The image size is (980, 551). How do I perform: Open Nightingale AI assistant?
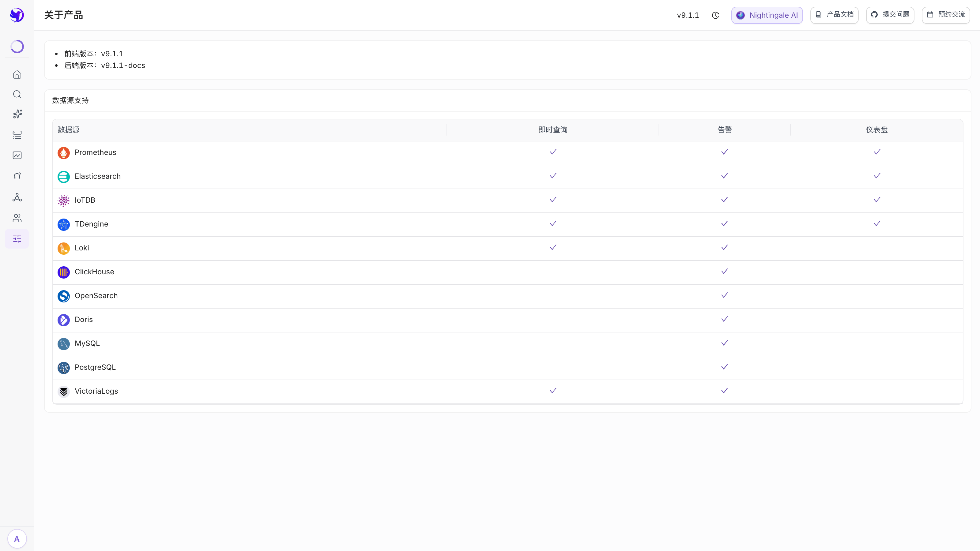pos(767,15)
